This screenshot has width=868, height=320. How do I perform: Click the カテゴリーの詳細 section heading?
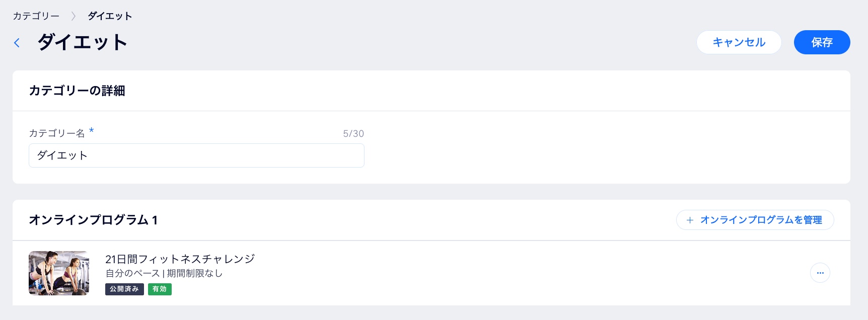coord(77,91)
